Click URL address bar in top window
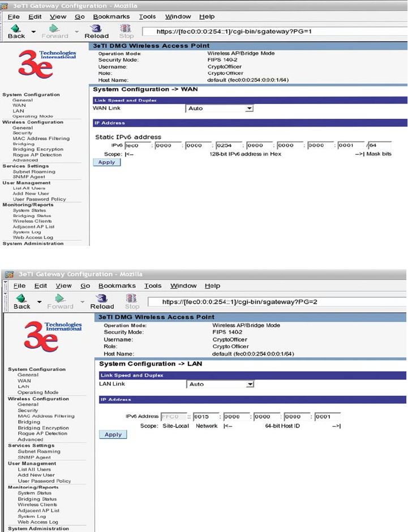The height and width of the screenshot is (532, 408). tap(274, 32)
